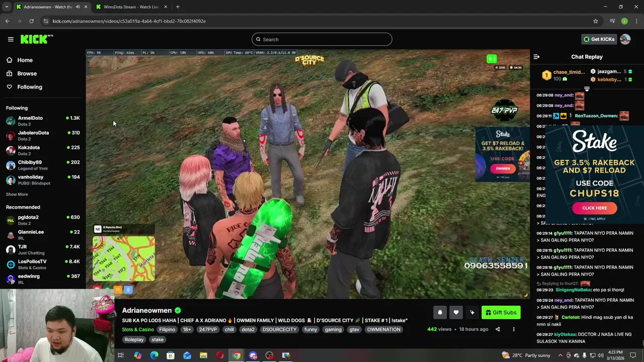Open Opera browser from taskbar
The image size is (644, 362).
coord(220,355)
